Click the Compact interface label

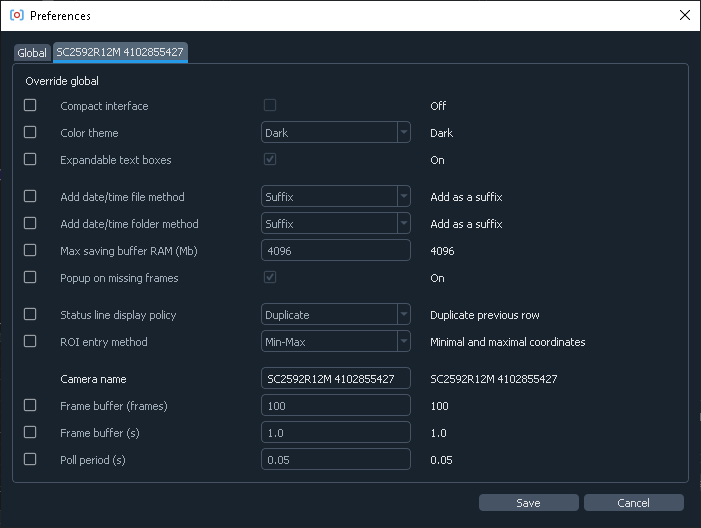(x=104, y=106)
